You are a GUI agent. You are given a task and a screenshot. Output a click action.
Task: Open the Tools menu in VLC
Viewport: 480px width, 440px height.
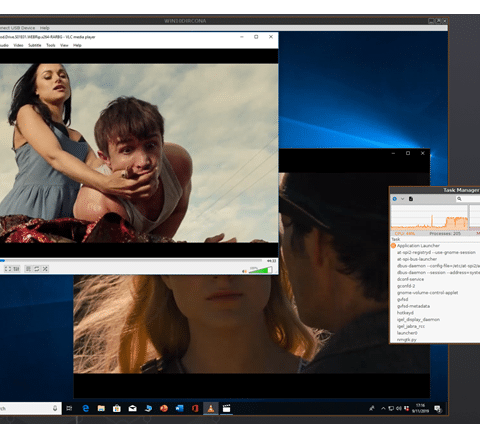(x=51, y=45)
